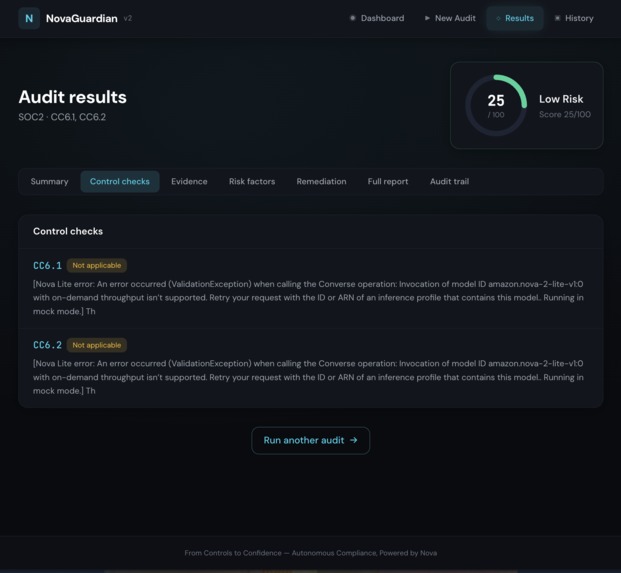621x573 pixels.
Task: Open the History nav item
Action: (x=574, y=18)
